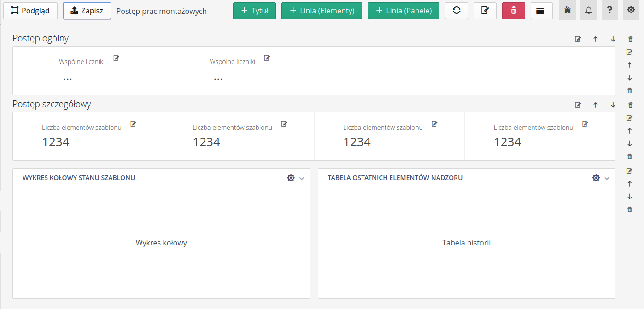Viewport: 644px width, 309px height.
Task: Click the 'Zapisz' save button
Action: pyautogui.click(x=87, y=11)
